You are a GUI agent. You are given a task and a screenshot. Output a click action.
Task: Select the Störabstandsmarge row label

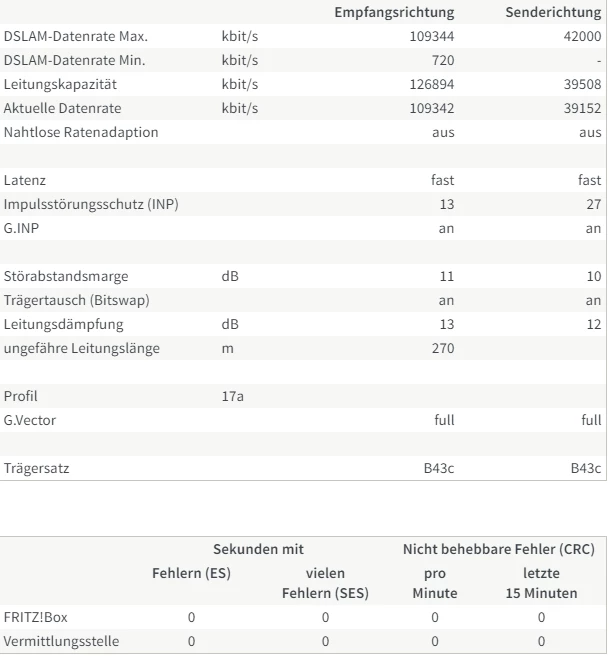point(66,276)
